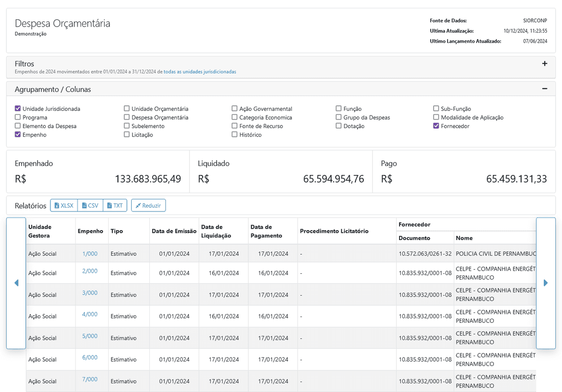Open empenho 3/000 link

point(90,293)
